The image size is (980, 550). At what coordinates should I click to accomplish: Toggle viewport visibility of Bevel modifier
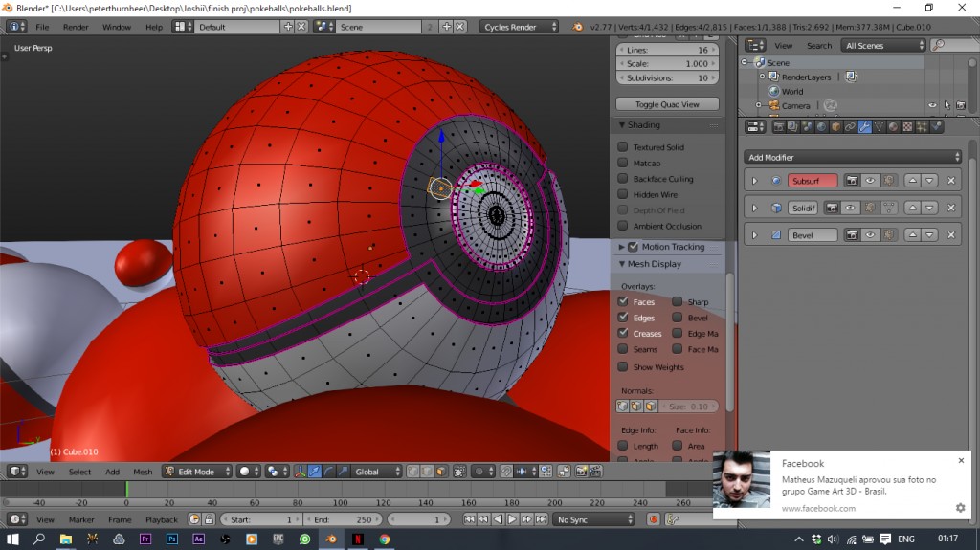871,235
